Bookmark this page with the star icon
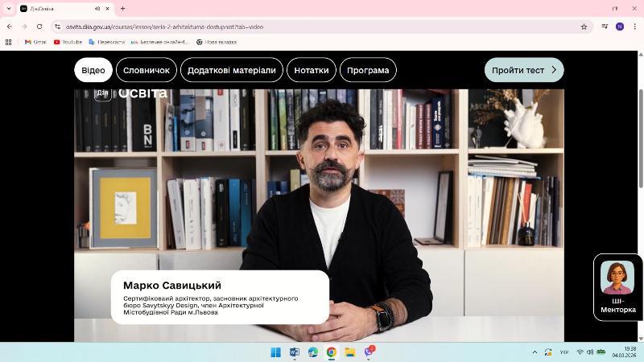Image resolution: width=644 pixels, height=362 pixels. 584,27
